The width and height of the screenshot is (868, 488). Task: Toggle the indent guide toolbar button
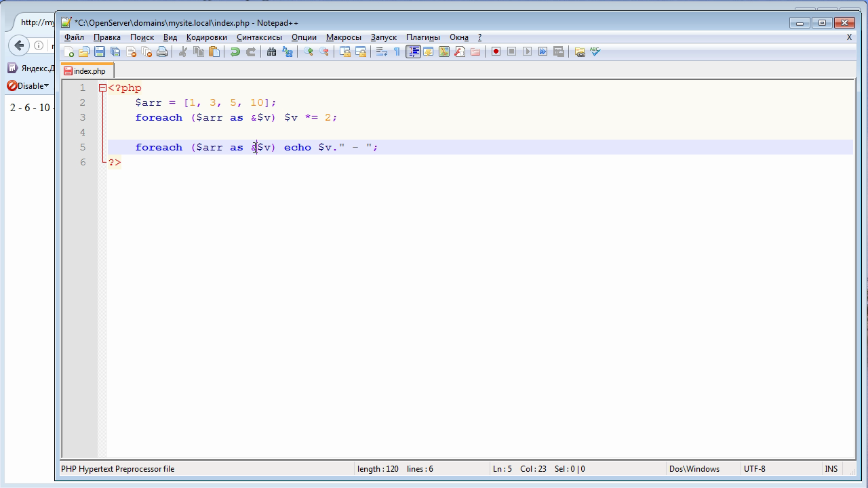tap(413, 52)
